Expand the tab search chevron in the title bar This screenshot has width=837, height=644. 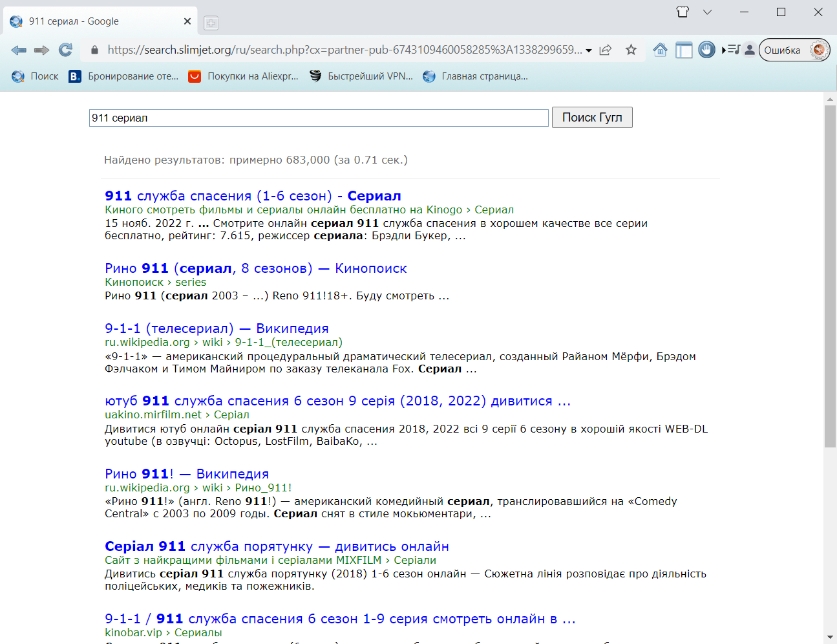pos(707,12)
